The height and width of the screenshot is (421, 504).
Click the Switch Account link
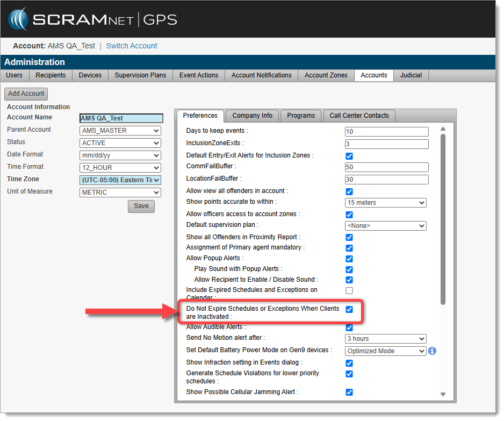click(132, 46)
